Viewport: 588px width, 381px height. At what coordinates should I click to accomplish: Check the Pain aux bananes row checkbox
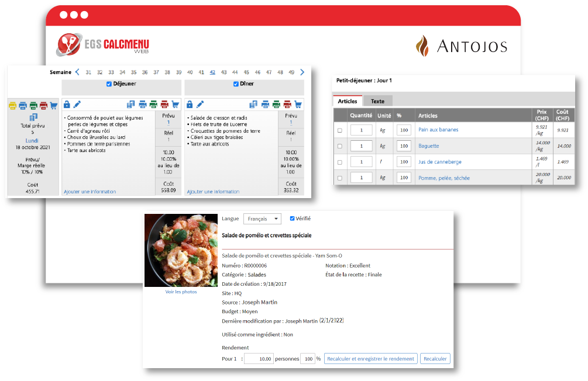pyautogui.click(x=340, y=130)
